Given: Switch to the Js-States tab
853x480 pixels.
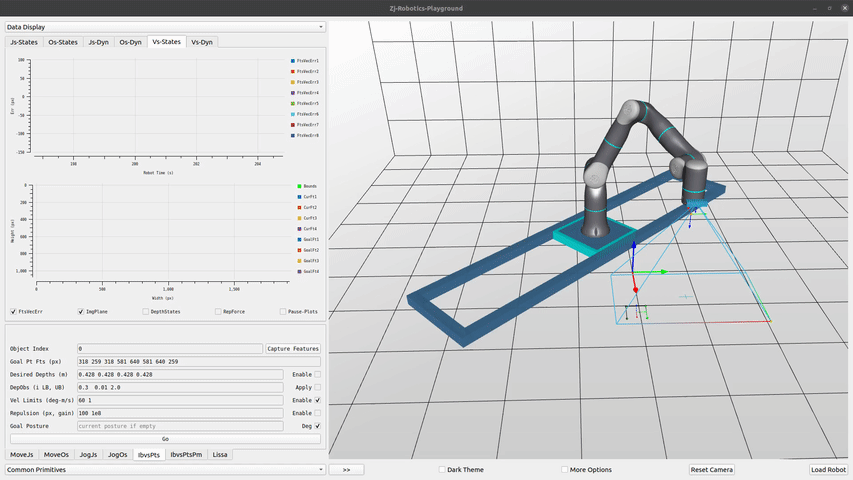Looking at the screenshot, I should 25,42.
